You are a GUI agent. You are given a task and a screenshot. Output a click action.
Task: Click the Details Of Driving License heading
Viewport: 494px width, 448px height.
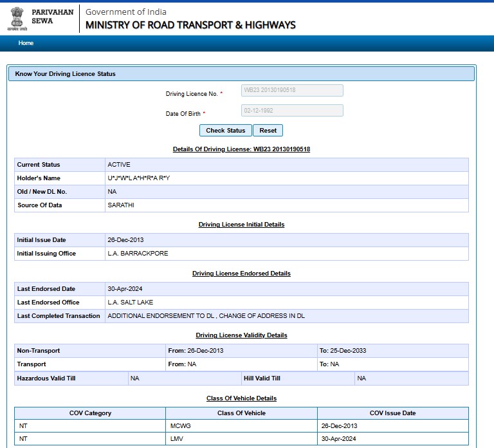241,149
